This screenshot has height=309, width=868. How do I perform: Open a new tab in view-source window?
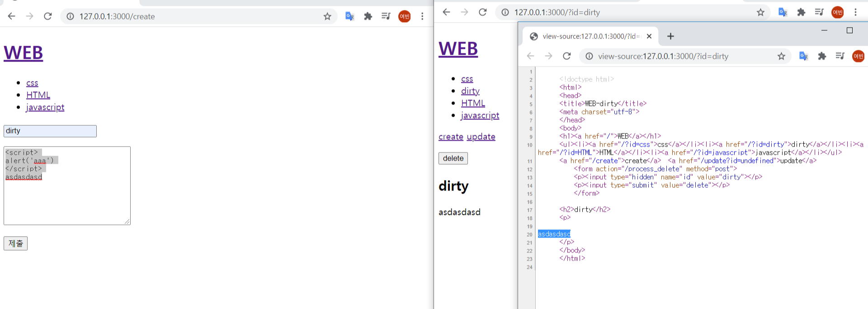(x=670, y=36)
